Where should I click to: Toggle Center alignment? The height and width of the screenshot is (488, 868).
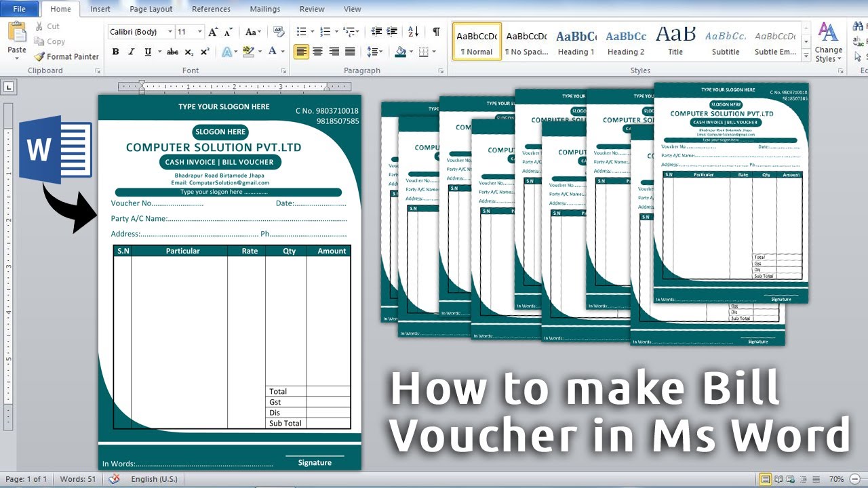click(317, 52)
